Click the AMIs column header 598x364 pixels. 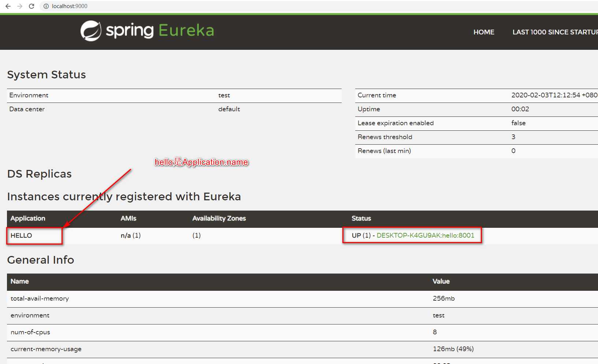(x=129, y=218)
